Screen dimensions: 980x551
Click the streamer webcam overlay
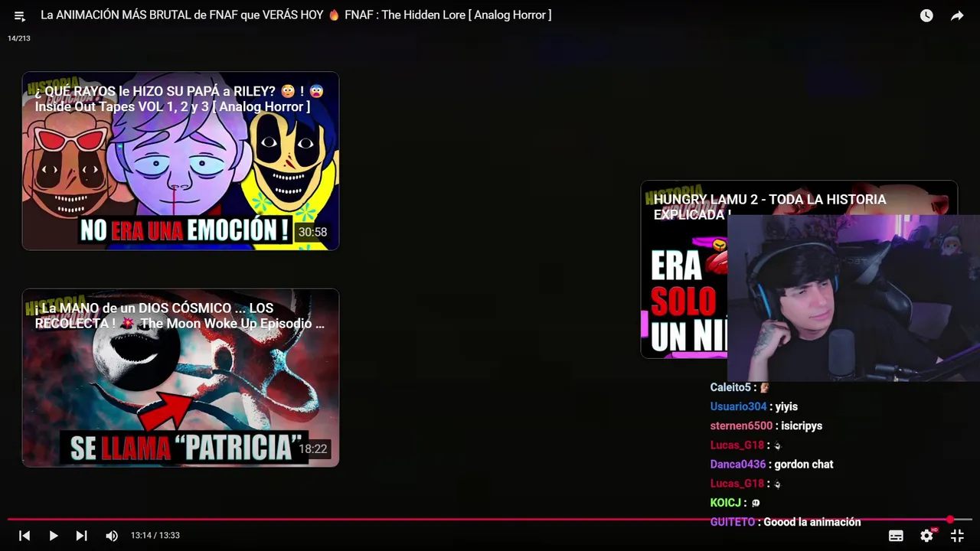[854, 298]
